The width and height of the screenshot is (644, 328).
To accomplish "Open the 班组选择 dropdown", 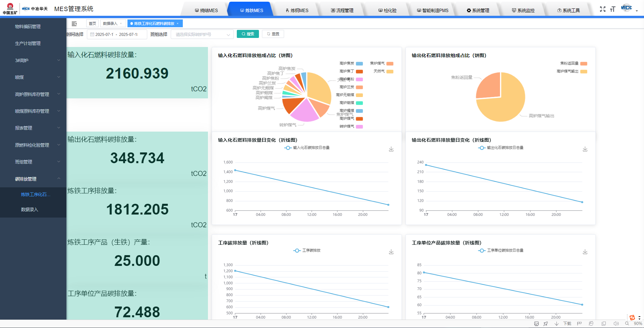I will pos(202,34).
